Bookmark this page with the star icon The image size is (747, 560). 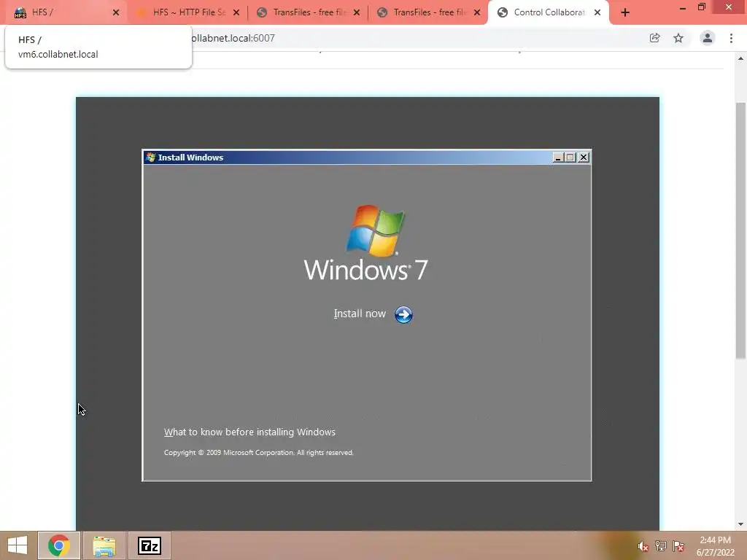pos(678,38)
